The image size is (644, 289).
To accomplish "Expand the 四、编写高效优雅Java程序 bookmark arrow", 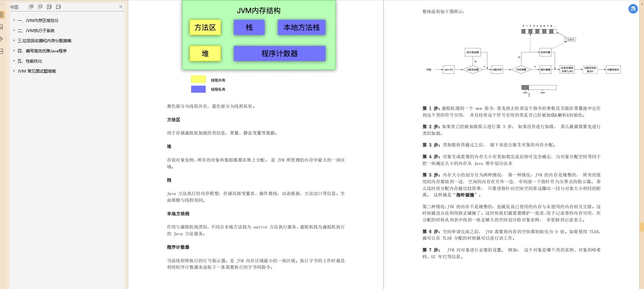I will point(14,51).
